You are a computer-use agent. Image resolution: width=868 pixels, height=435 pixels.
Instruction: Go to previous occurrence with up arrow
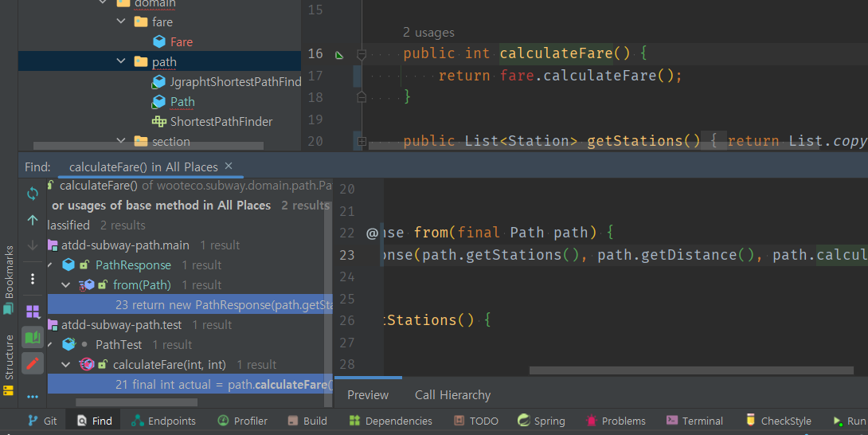click(x=33, y=220)
